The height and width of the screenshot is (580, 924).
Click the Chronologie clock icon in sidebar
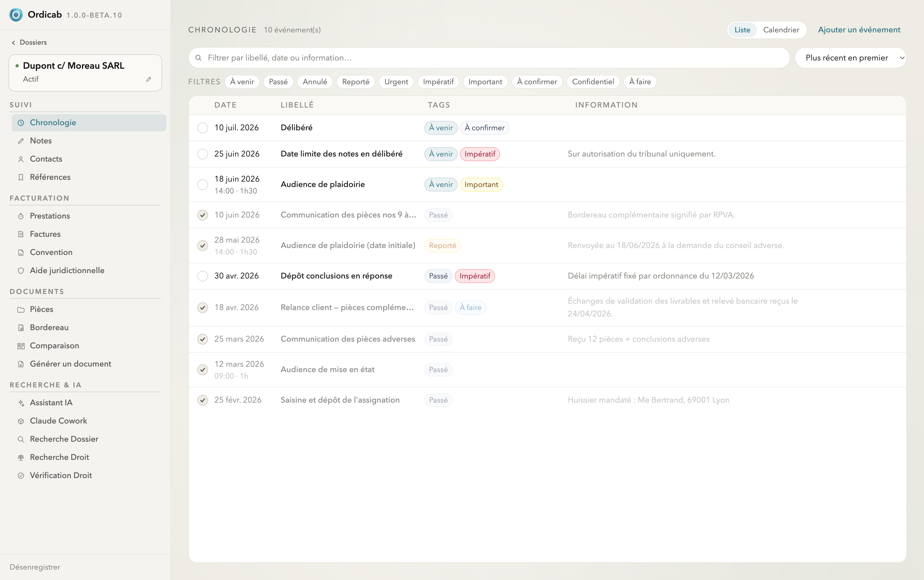[21, 123]
